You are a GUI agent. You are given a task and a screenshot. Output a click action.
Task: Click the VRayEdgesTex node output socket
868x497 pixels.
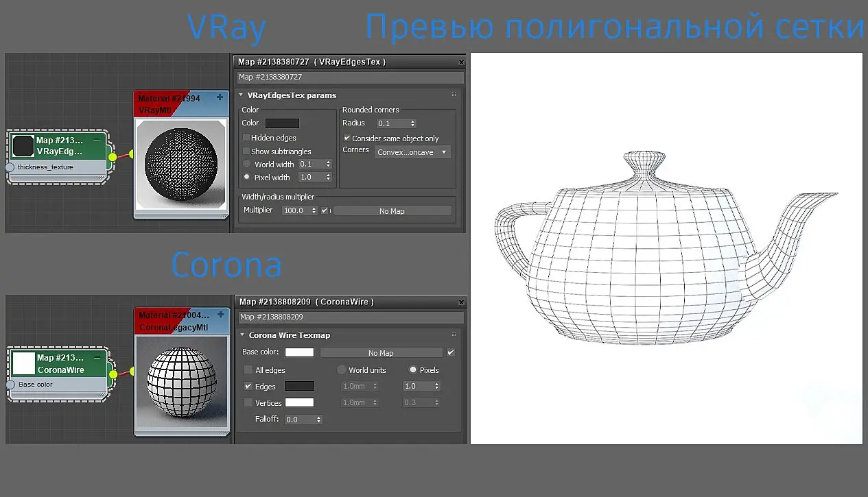tap(113, 156)
